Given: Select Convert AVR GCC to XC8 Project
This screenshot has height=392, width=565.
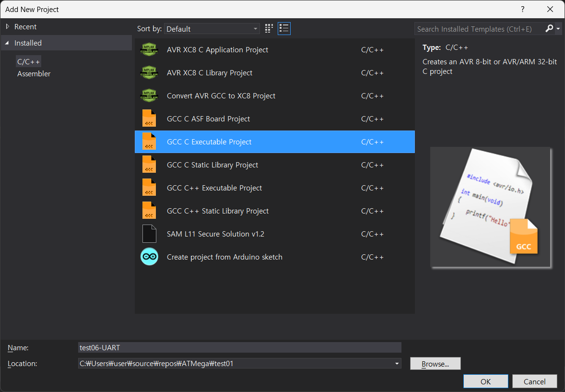Looking at the screenshot, I should pyautogui.click(x=274, y=96).
